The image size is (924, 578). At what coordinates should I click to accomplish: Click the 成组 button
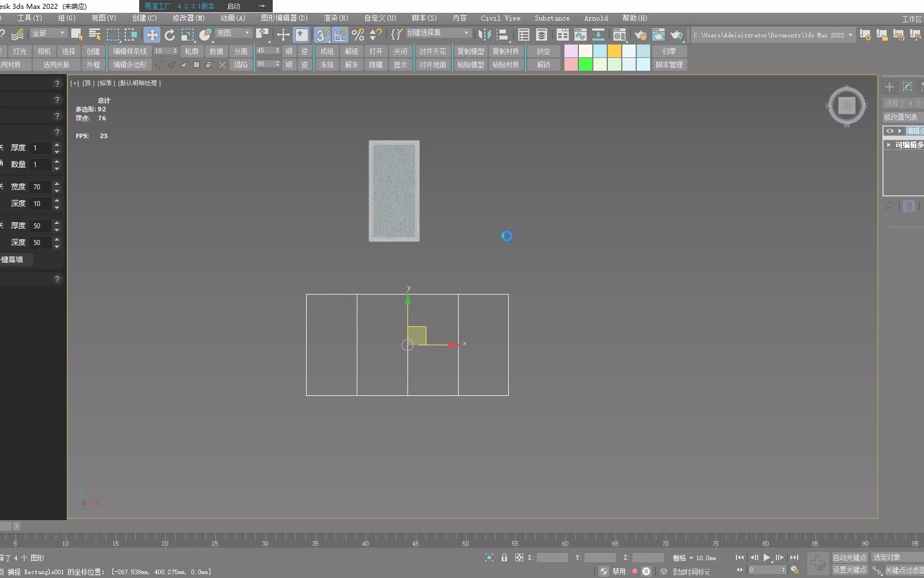click(x=327, y=51)
